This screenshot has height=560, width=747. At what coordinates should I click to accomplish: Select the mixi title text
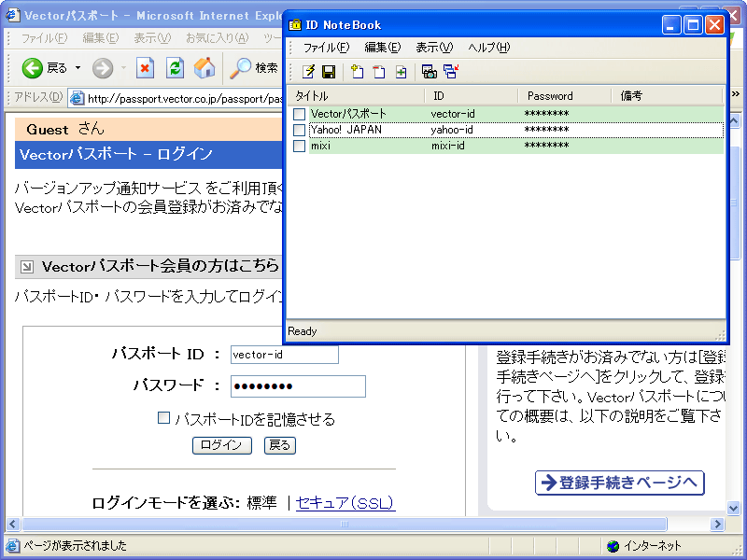[x=320, y=146]
